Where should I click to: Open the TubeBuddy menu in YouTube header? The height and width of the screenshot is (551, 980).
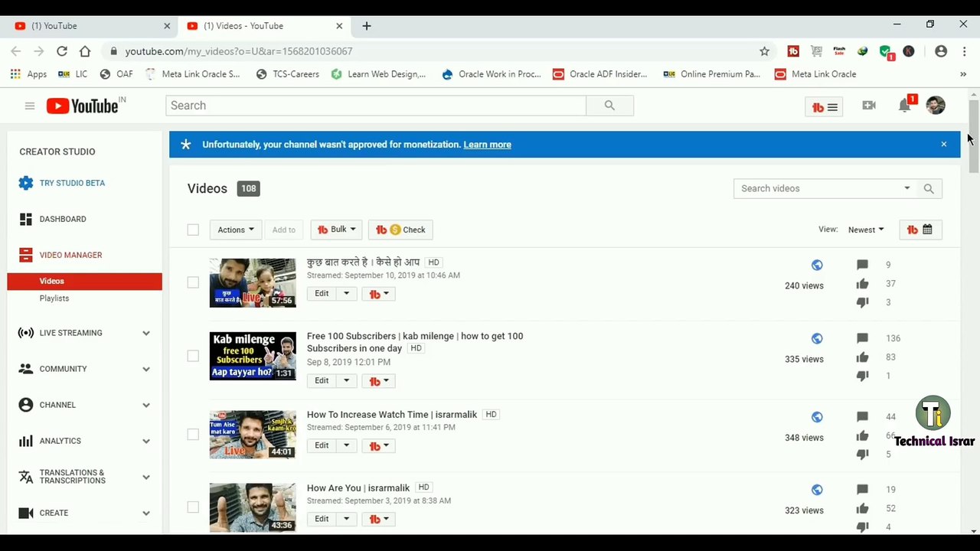[825, 107]
